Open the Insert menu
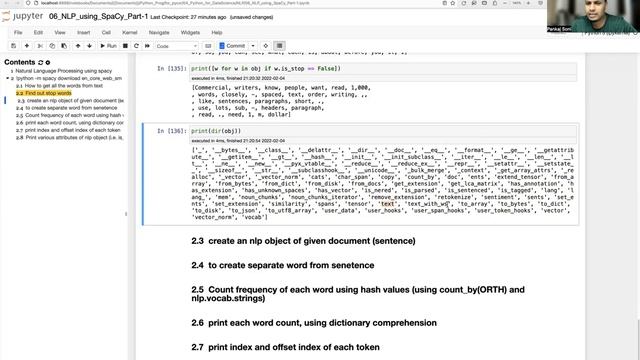 tap(84, 32)
